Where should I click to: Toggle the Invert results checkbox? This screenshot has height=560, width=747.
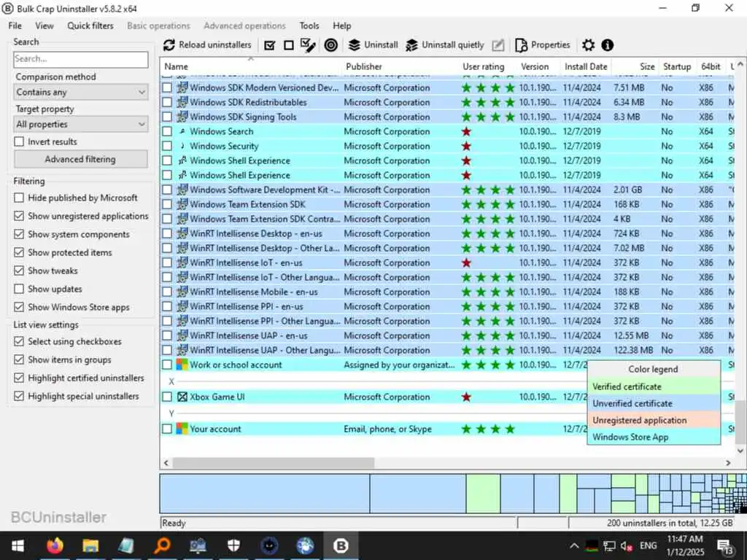[x=19, y=141]
